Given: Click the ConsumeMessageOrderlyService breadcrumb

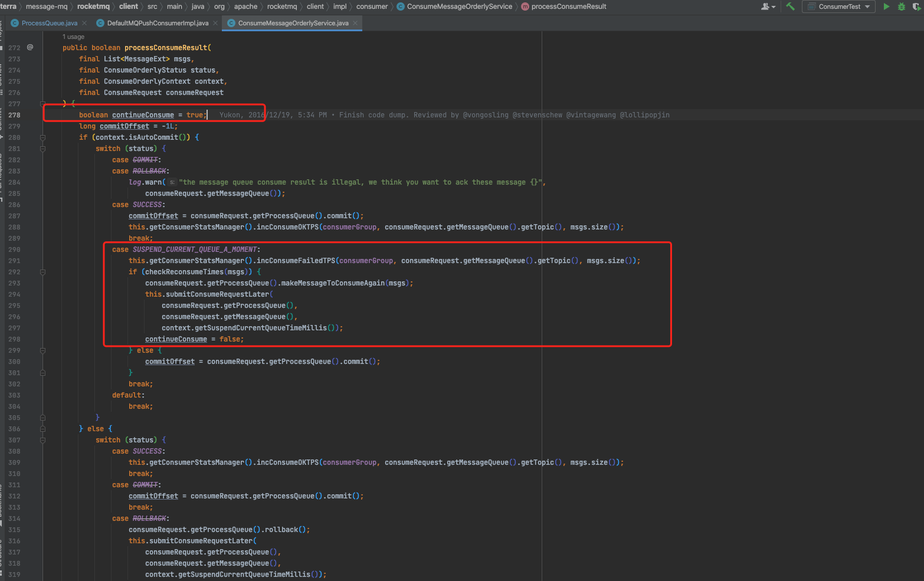Looking at the screenshot, I should click(459, 6).
